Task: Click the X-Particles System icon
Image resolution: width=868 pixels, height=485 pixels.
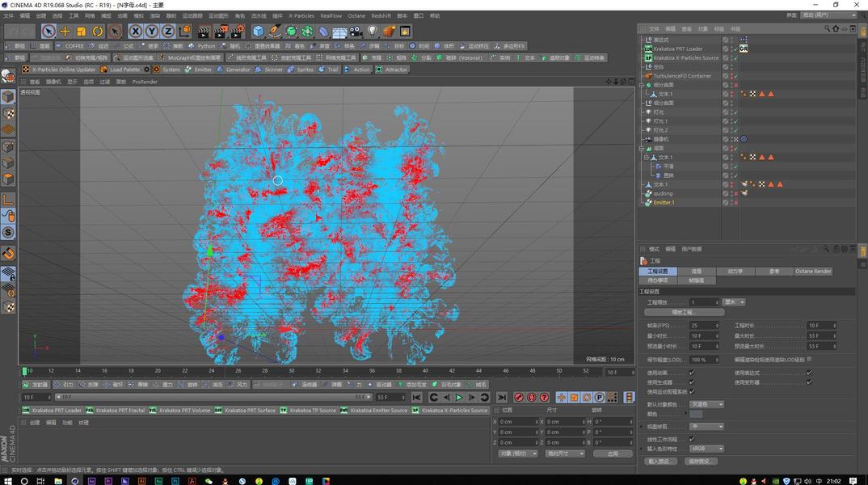Action: coord(166,70)
